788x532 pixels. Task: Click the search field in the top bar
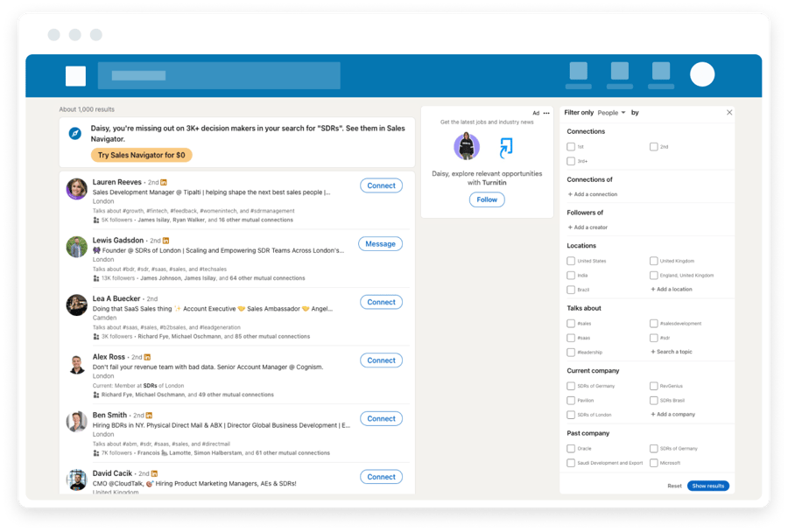219,75
